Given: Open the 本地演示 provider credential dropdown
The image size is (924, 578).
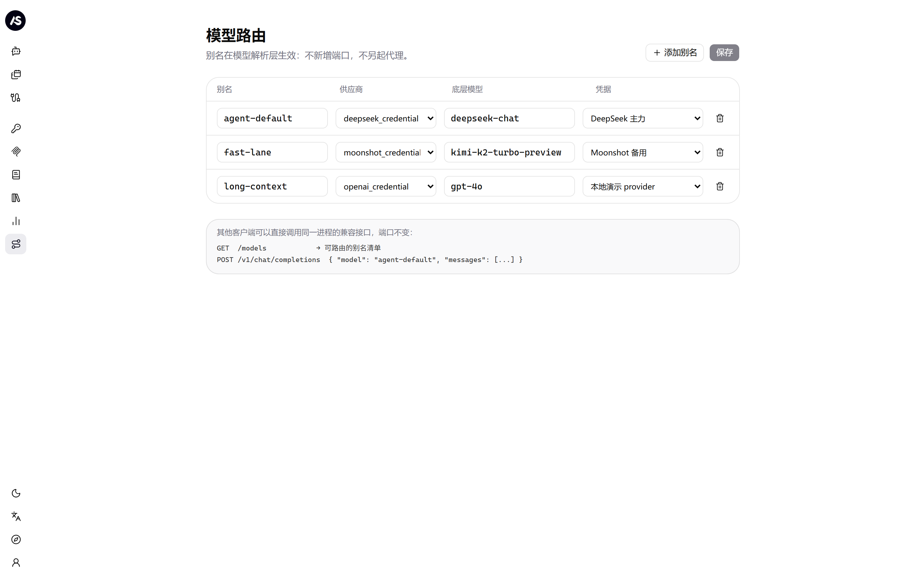Looking at the screenshot, I should pos(643,186).
